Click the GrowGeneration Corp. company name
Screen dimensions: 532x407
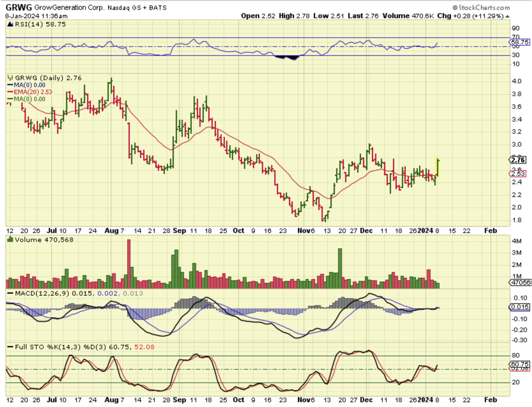coord(69,8)
